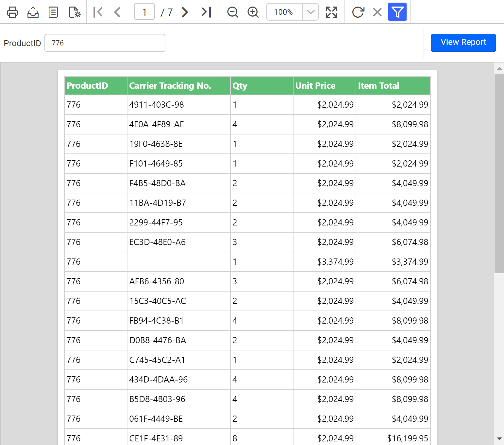Open the Export menu icon

coord(33,12)
